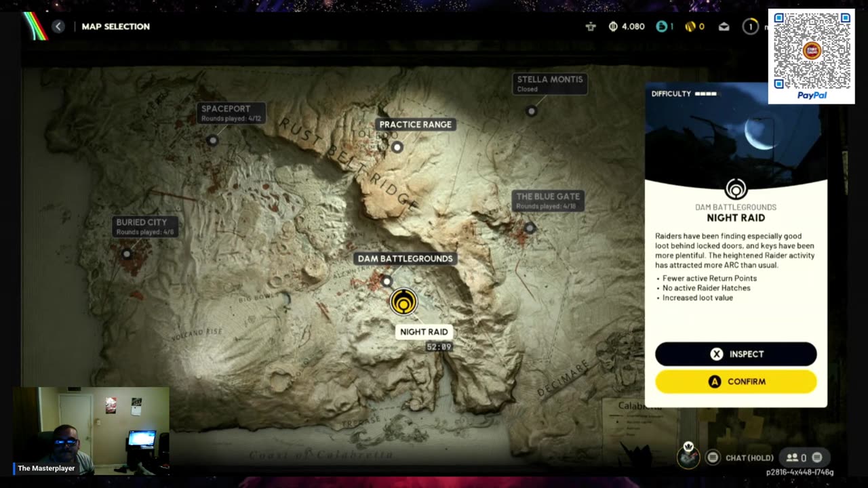Click the 4,080 coin currency icon
Image resolution: width=868 pixels, height=488 pixels.
[x=613, y=26]
